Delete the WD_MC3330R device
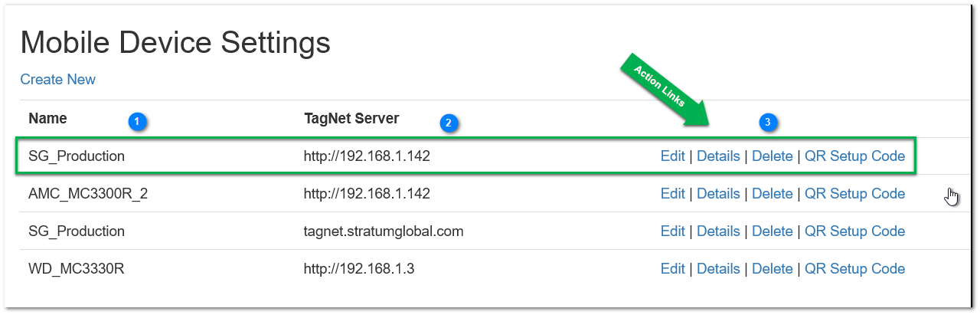 click(773, 269)
